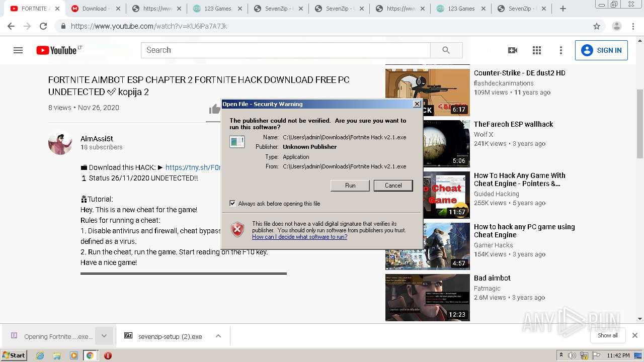Image resolution: width=644 pixels, height=362 pixels.
Task: Open the YouTube hamburger guide menu
Action: tap(18, 50)
